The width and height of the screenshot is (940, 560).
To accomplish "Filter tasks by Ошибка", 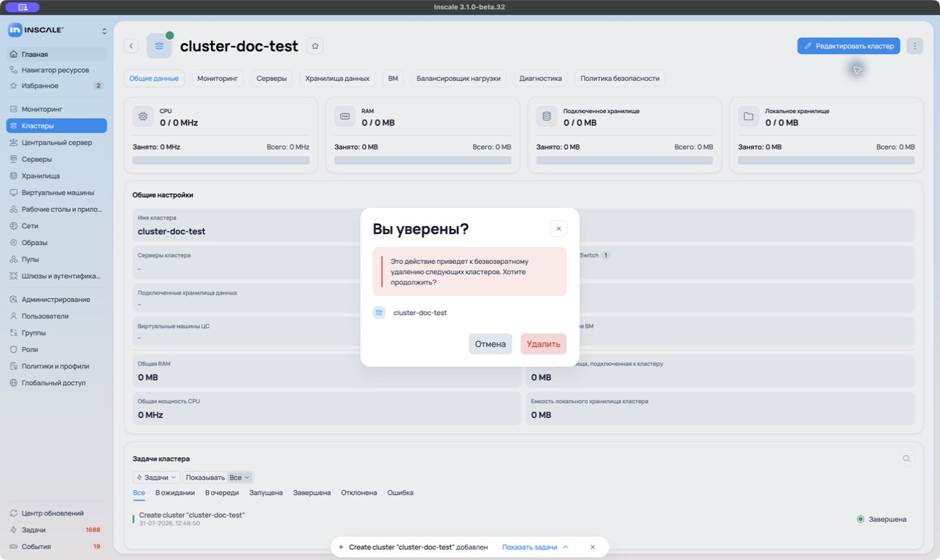I will (400, 493).
